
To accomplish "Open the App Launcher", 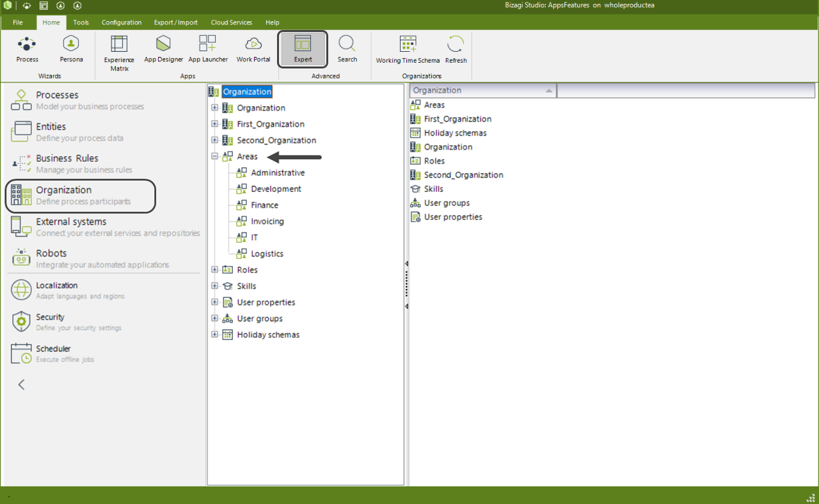I will 208,50.
